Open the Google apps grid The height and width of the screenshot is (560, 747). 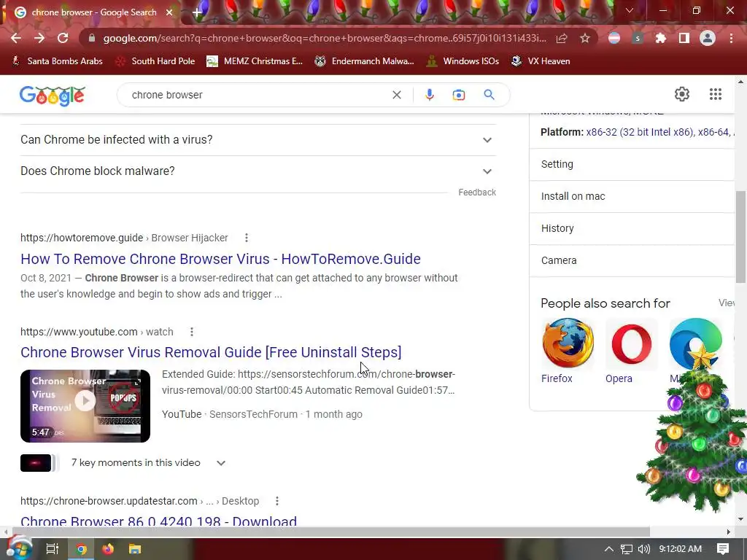tap(715, 94)
